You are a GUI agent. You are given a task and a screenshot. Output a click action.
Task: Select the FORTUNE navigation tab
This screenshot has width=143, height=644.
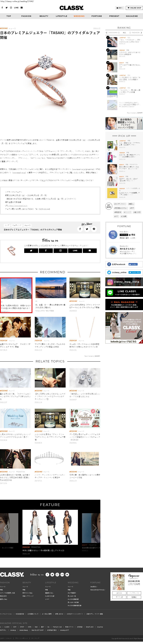click(x=97, y=16)
